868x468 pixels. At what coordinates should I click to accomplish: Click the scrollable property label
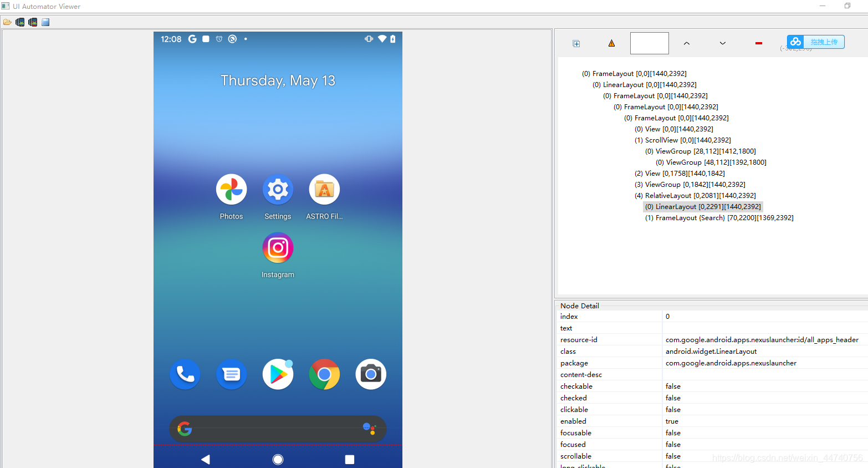(576, 456)
